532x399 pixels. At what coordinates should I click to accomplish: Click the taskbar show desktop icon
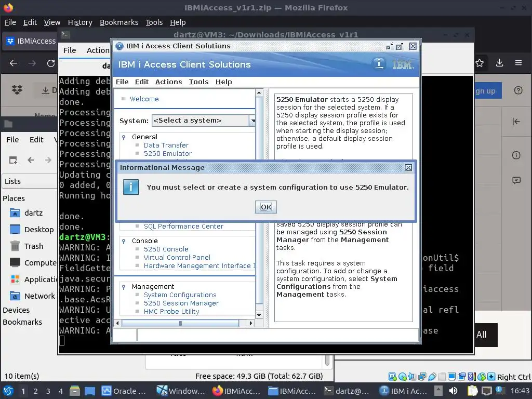(89, 391)
